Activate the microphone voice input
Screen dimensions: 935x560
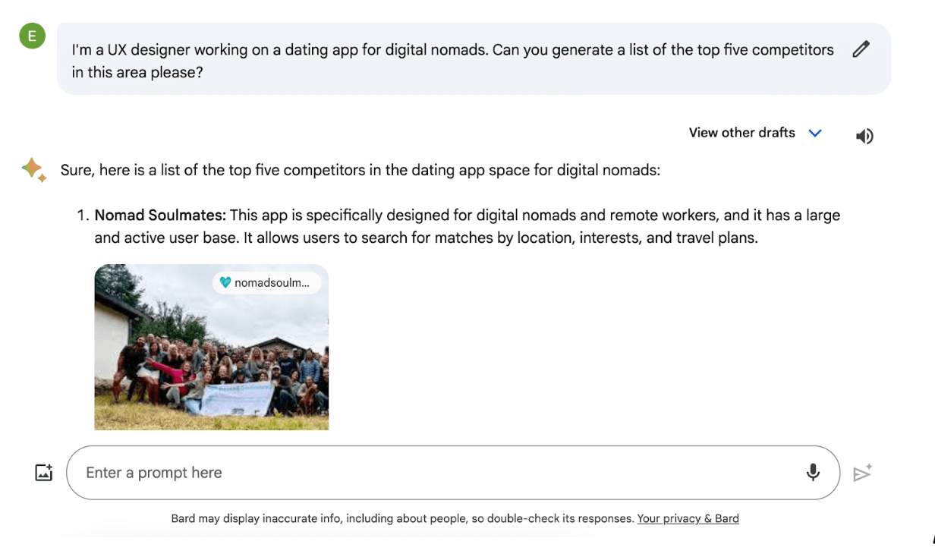click(x=813, y=473)
